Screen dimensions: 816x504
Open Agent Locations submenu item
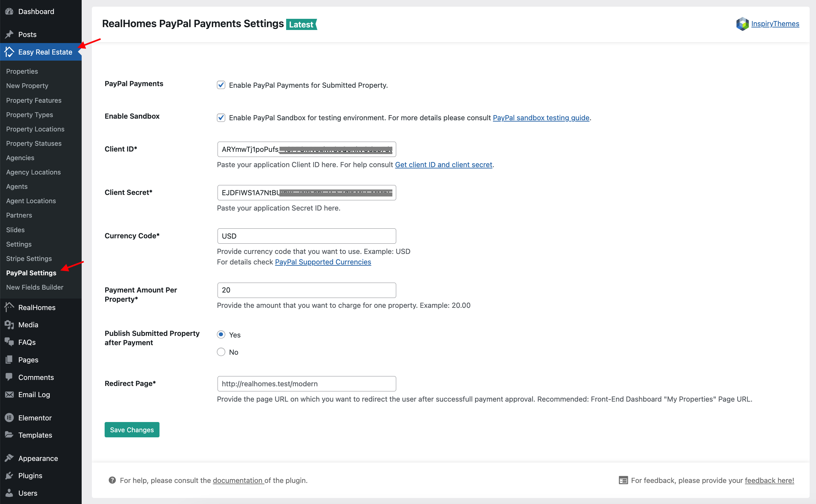point(31,201)
